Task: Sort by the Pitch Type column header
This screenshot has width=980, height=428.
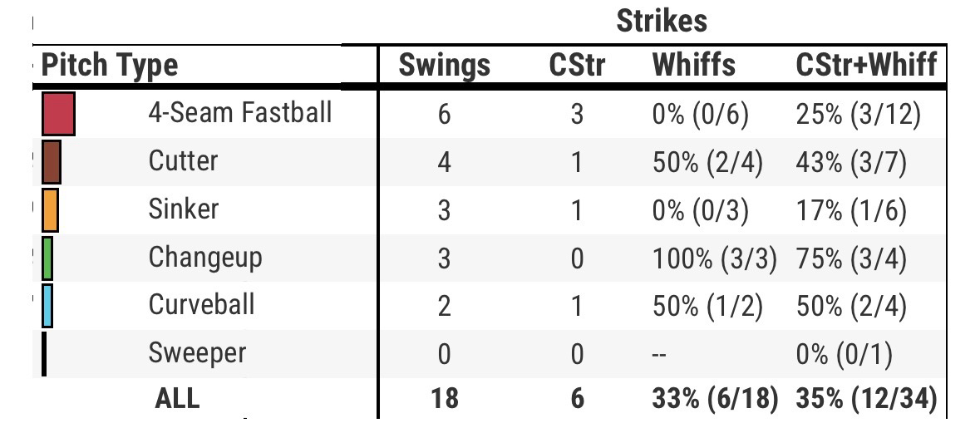Action: coord(110,65)
